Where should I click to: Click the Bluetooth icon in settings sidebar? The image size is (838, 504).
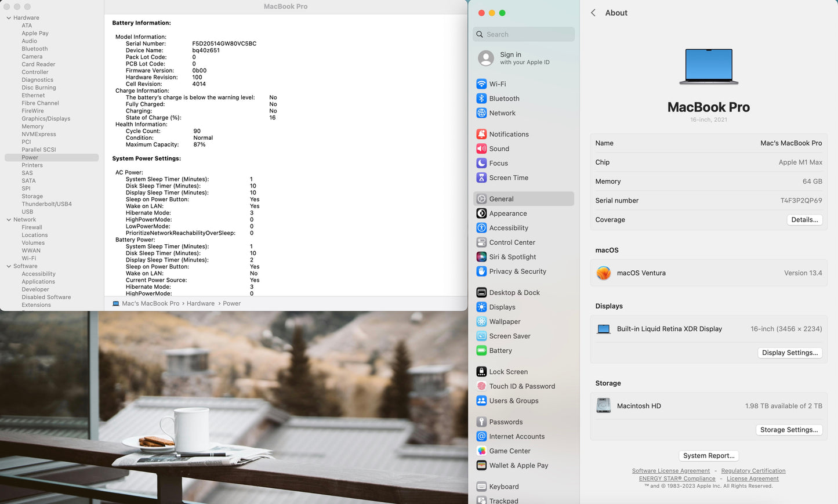(x=481, y=99)
